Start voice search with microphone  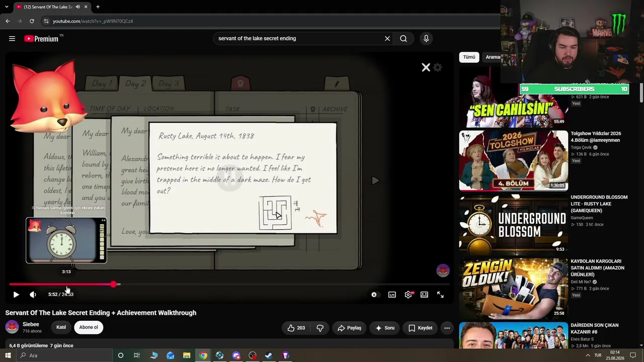[x=426, y=39]
